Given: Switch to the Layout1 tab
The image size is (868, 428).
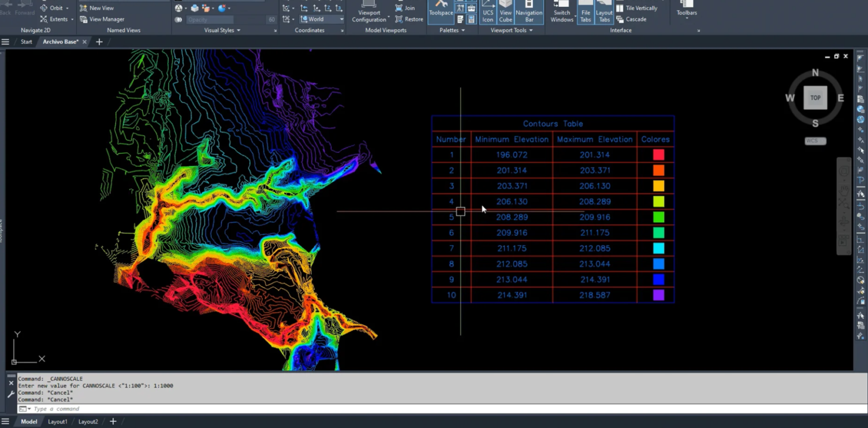Looking at the screenshot, I should 58,422.
